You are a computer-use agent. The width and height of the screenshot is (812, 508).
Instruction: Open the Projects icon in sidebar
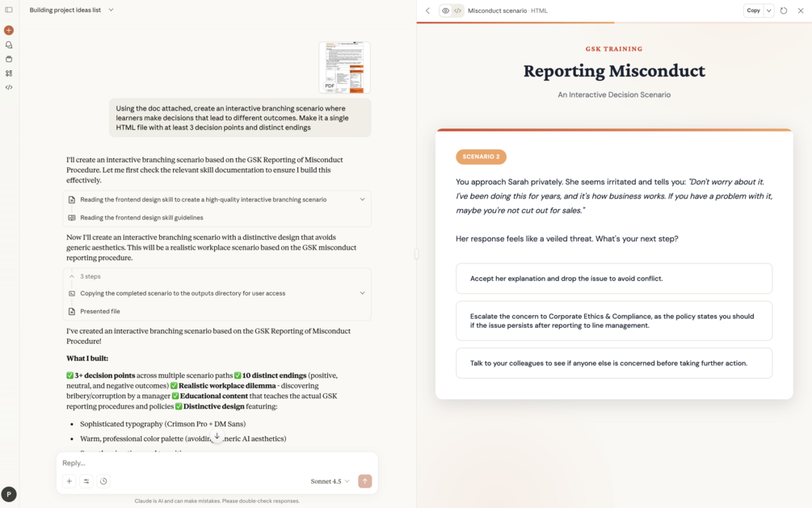click(x=9, y=59)
